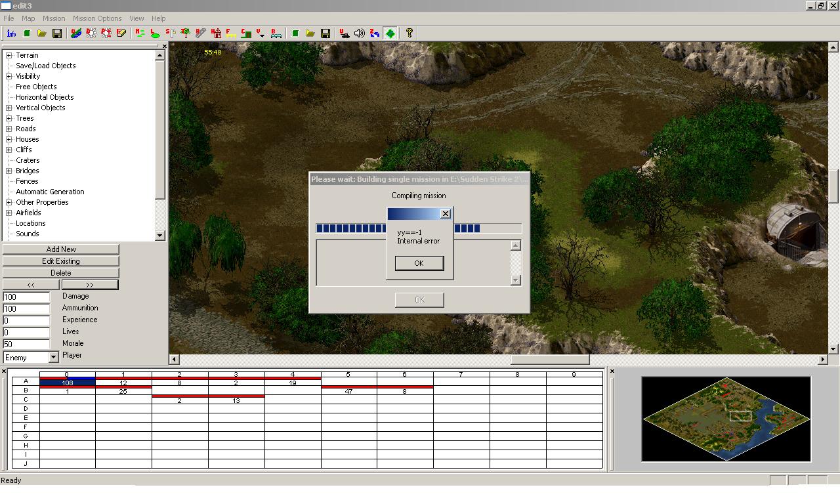Select the Automatic Generation tree item
This screenshot has width=840, height=504.
[x=50, y=192]
